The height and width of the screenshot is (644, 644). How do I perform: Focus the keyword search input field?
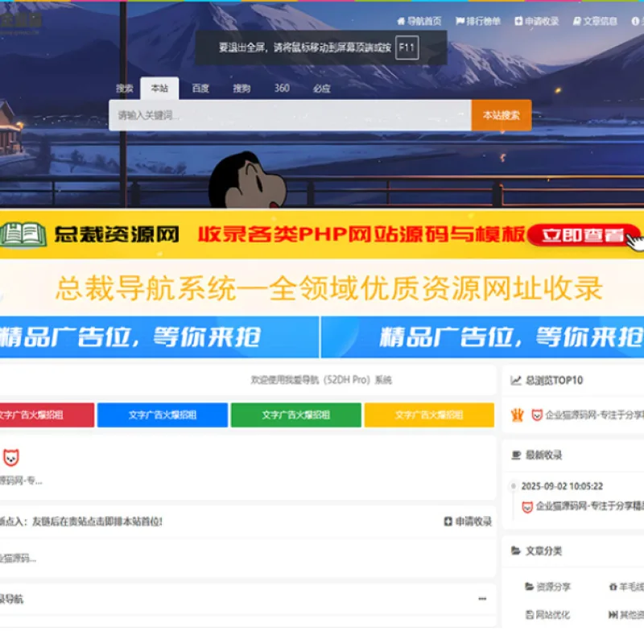click(290, 115)
